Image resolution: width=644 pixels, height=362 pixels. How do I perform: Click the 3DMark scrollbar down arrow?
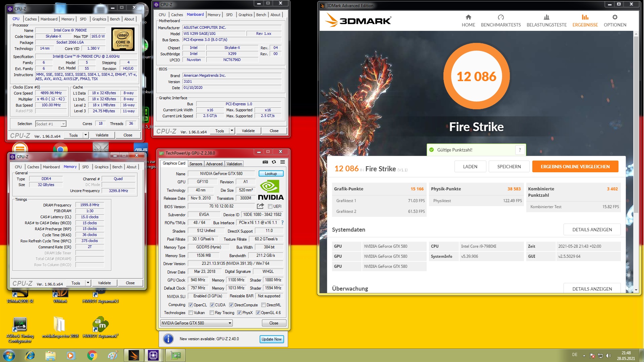[636, 290]
